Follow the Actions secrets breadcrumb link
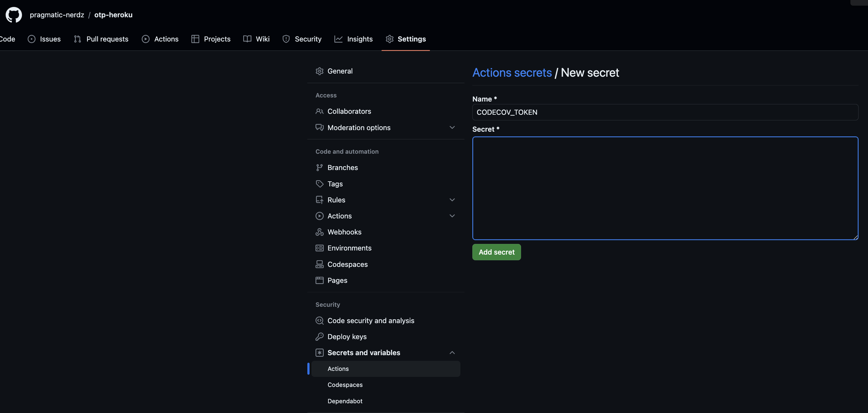Image resolution: width=868 pixels, height=413 pixels. [512, 73]
